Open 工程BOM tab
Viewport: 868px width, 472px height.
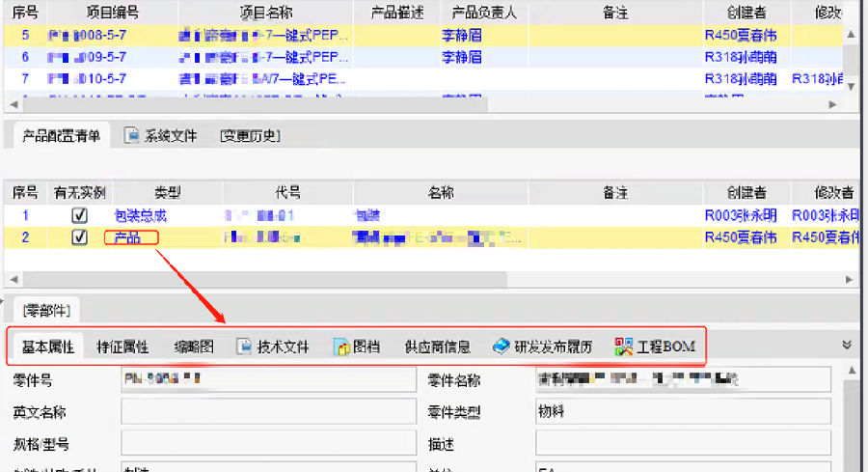(655, 347)
